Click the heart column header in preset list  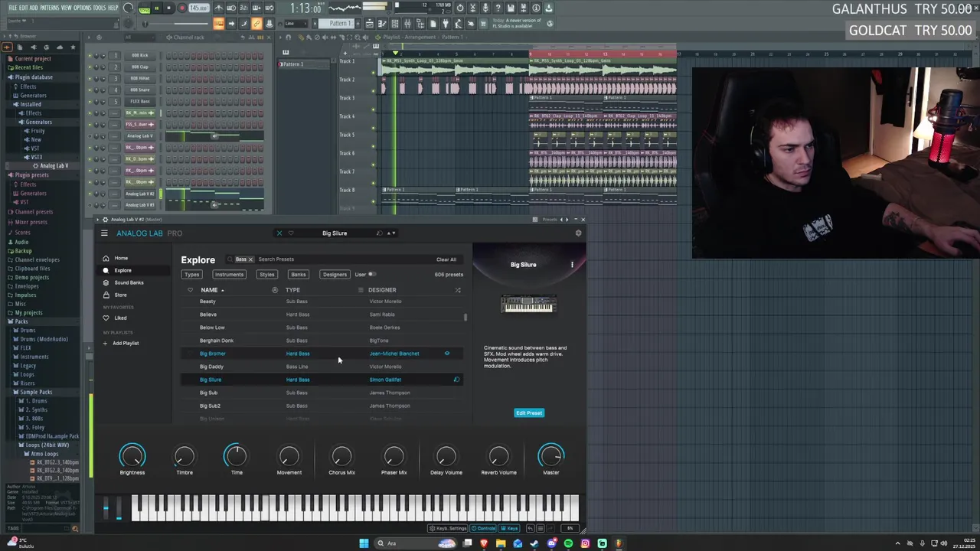[190, 290]
